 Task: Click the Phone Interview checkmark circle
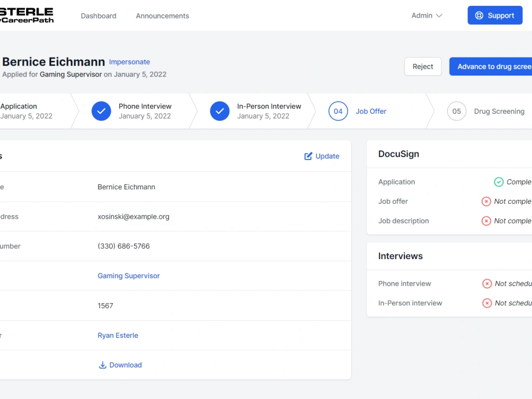coord(101,111)
